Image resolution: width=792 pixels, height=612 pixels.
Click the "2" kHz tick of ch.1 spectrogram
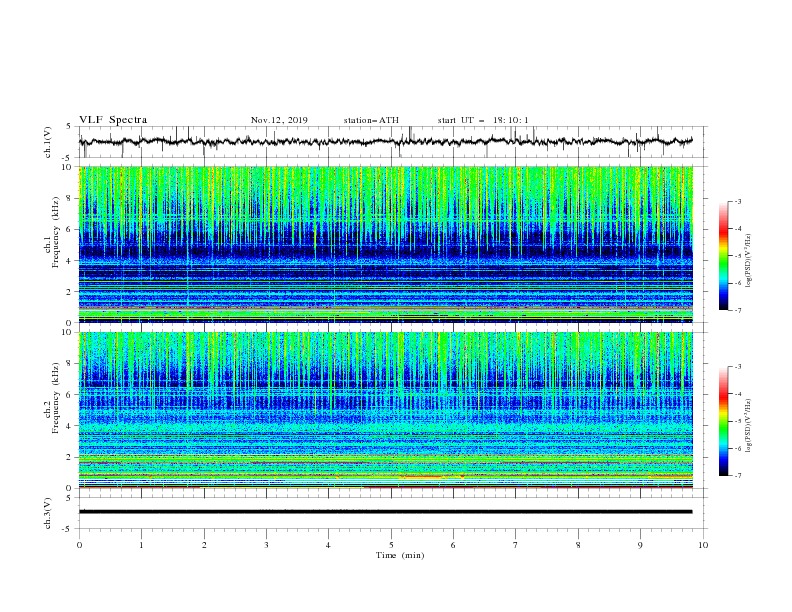(70, 292)
